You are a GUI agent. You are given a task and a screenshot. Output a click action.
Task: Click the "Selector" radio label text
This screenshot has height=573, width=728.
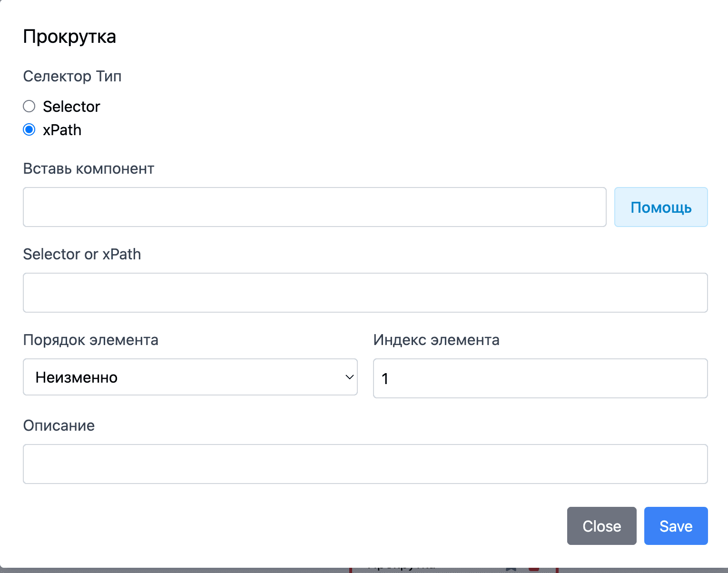click(x=71, y=107)
